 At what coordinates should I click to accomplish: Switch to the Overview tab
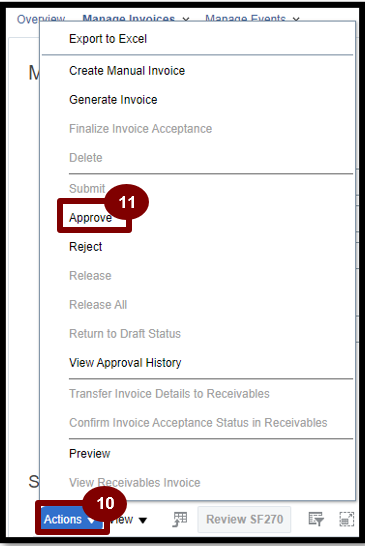tap(41, 19)
